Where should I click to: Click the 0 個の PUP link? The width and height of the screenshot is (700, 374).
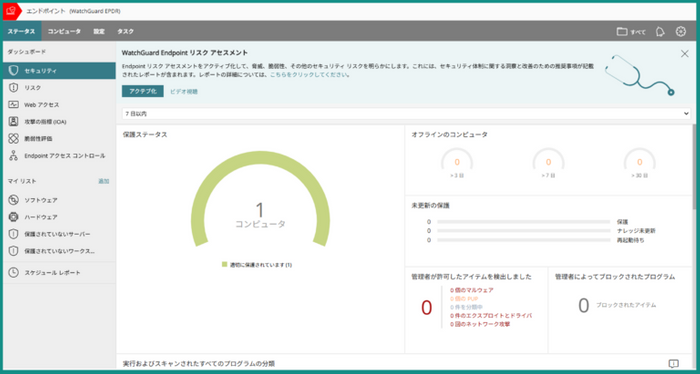pos(465,299)
